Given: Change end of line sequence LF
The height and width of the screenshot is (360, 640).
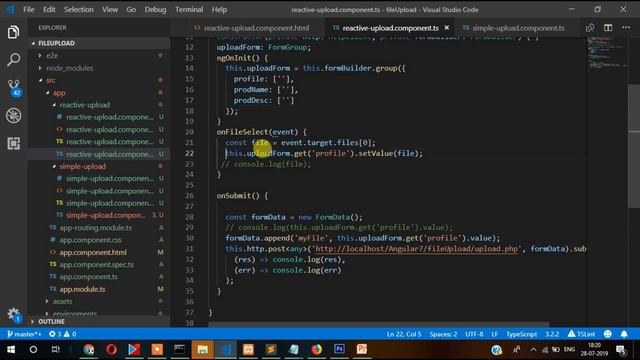Looking at the screenshot, I should coord(494,334).
